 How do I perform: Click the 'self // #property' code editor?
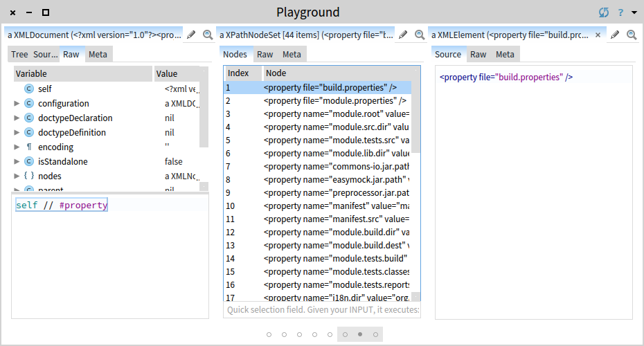pyautogui.click(x=110, y=257)
